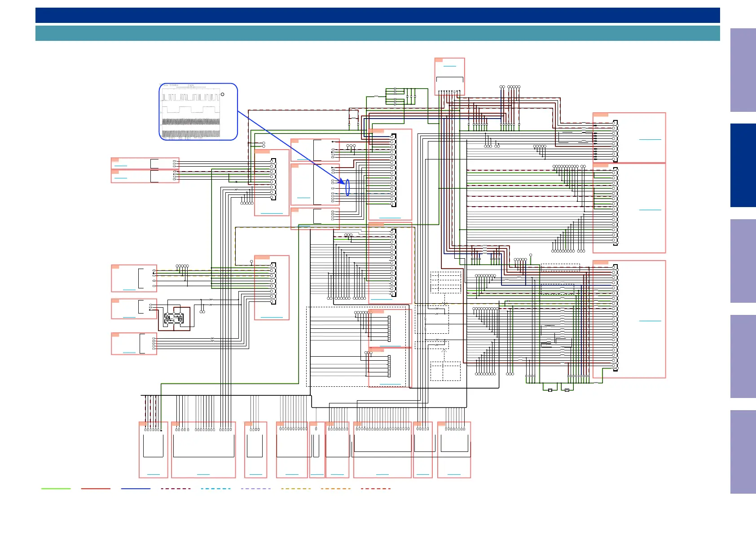Click the solid green legend line
The height and width of the screenshot is (535, 756).
[x=56, y=489]
